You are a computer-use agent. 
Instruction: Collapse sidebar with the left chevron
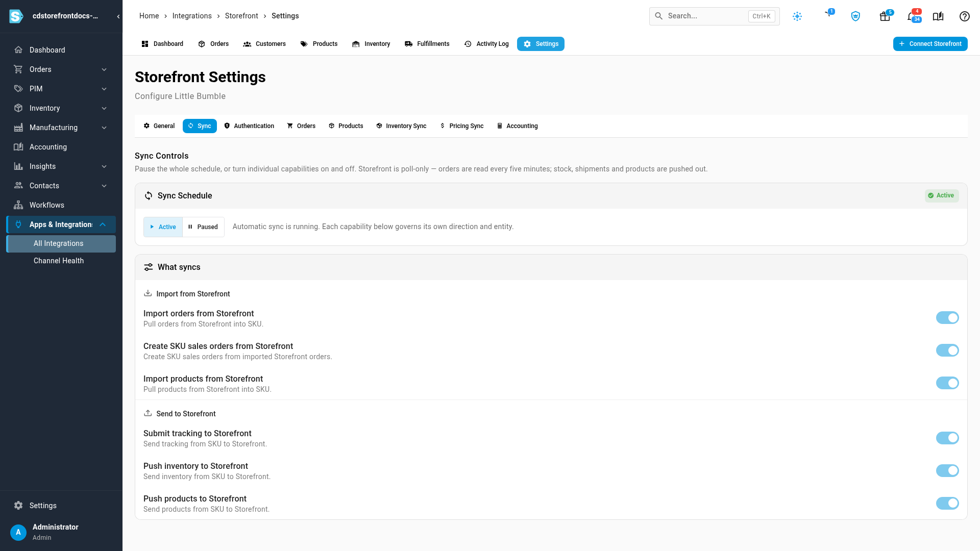click(x=118, y=16)
